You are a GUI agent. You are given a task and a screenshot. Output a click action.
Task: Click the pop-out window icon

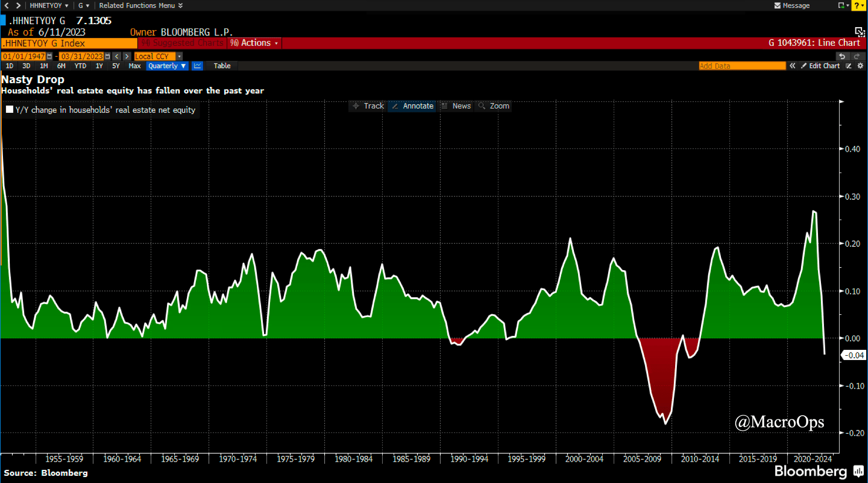[860, 32]
